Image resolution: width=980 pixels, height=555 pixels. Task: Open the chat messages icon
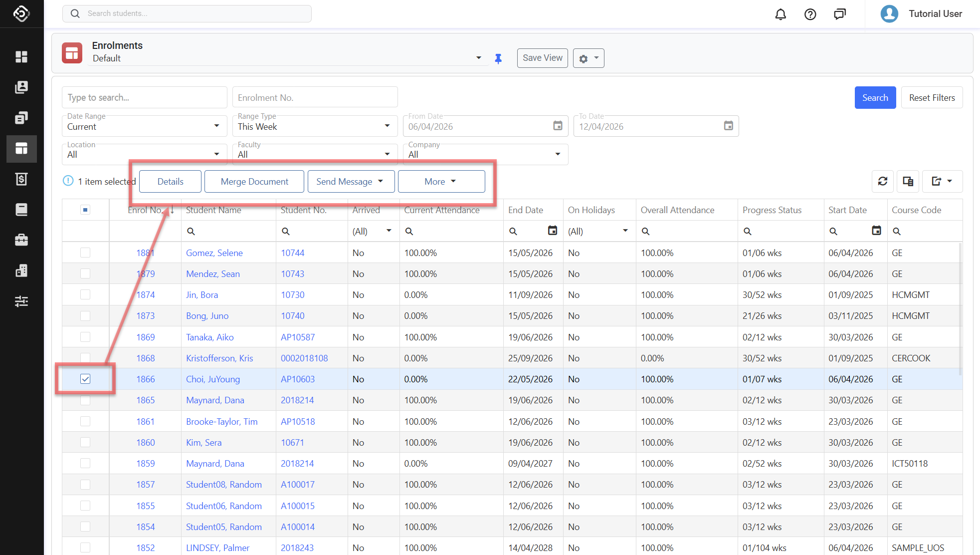[840, 14]
